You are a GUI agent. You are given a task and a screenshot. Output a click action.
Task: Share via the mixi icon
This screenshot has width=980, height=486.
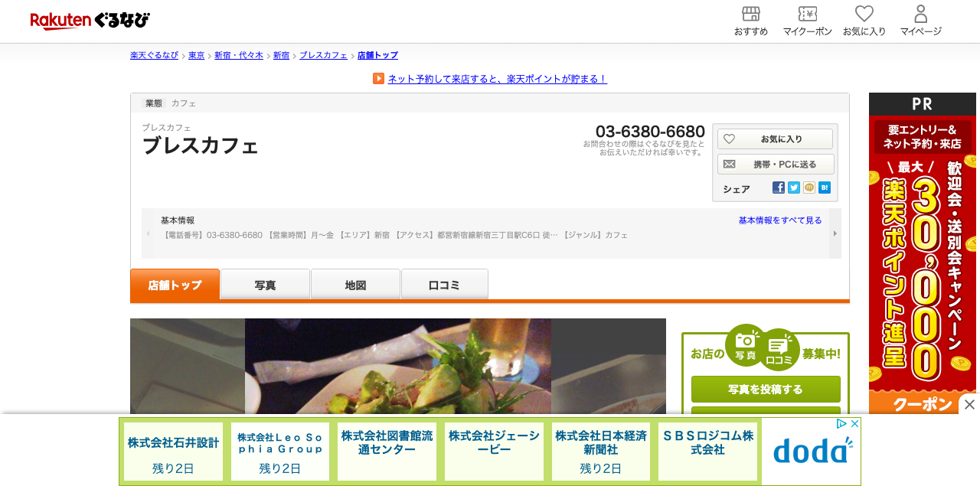pyautogui.click(x=808, y=187)
